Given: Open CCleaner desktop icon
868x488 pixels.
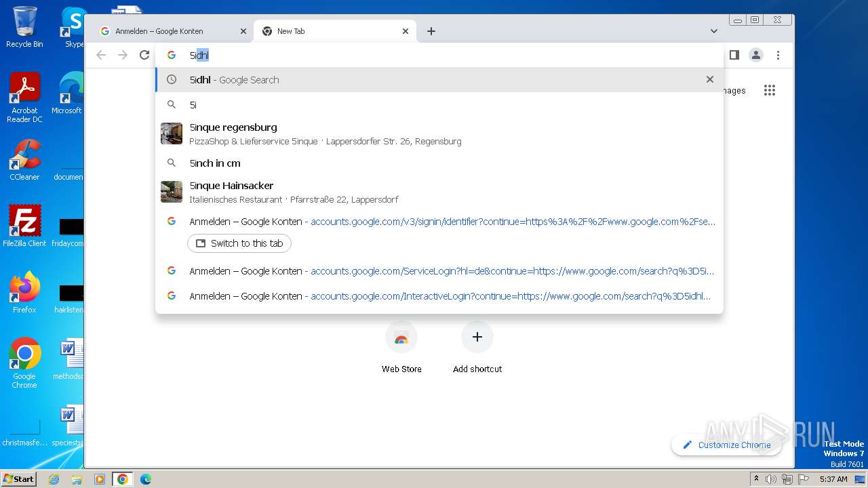Looking at the screenshot, I should [x=24, y=160].
